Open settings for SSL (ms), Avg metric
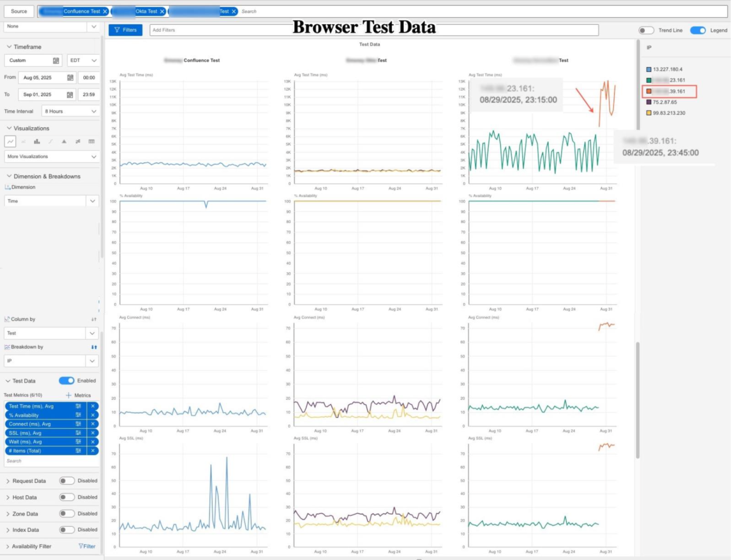 78,433
